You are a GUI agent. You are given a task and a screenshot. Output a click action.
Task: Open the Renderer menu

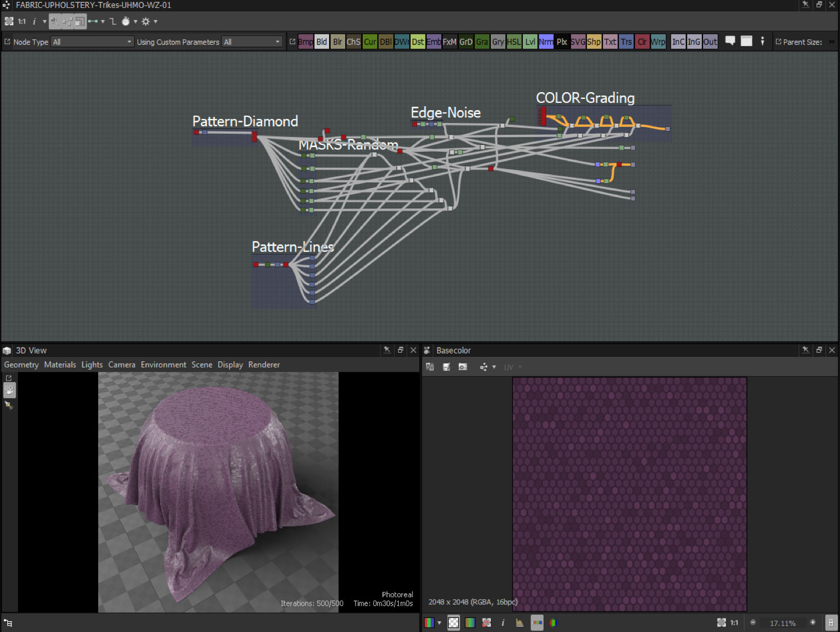click(x=264, y=365)
